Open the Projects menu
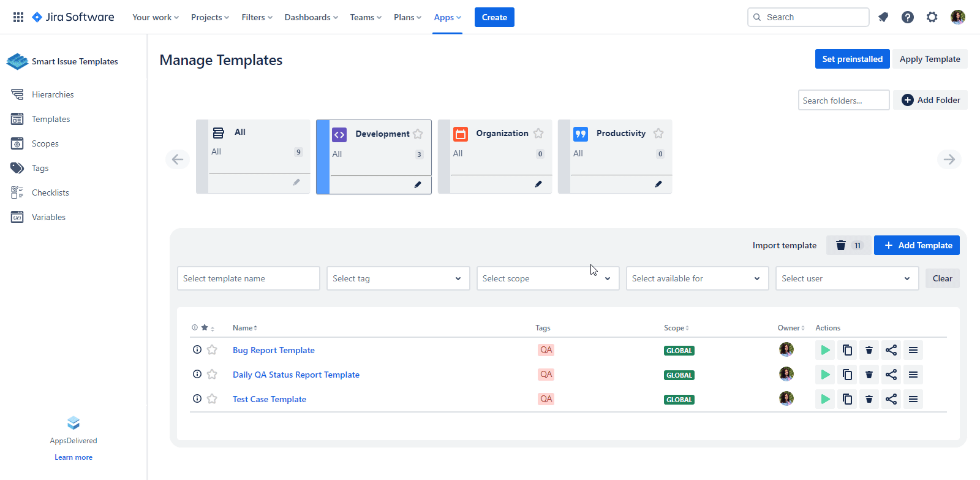 (x=209, y=17)
